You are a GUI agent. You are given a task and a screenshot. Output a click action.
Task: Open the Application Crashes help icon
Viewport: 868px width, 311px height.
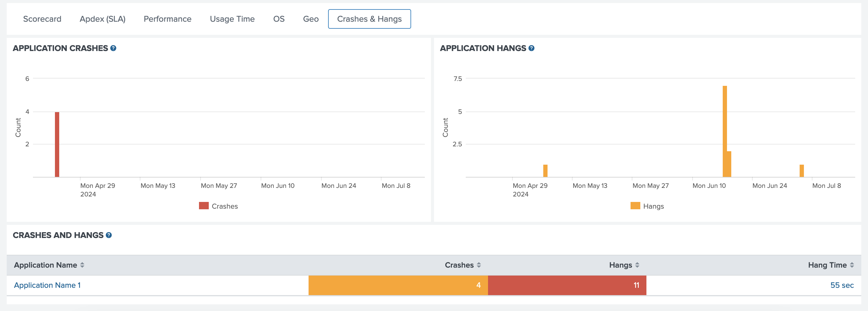tap(113, 48)
